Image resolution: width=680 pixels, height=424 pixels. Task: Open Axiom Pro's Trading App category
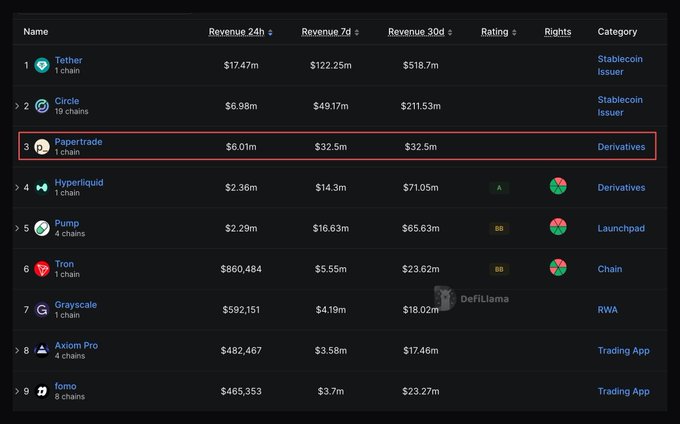click(624, 351)
